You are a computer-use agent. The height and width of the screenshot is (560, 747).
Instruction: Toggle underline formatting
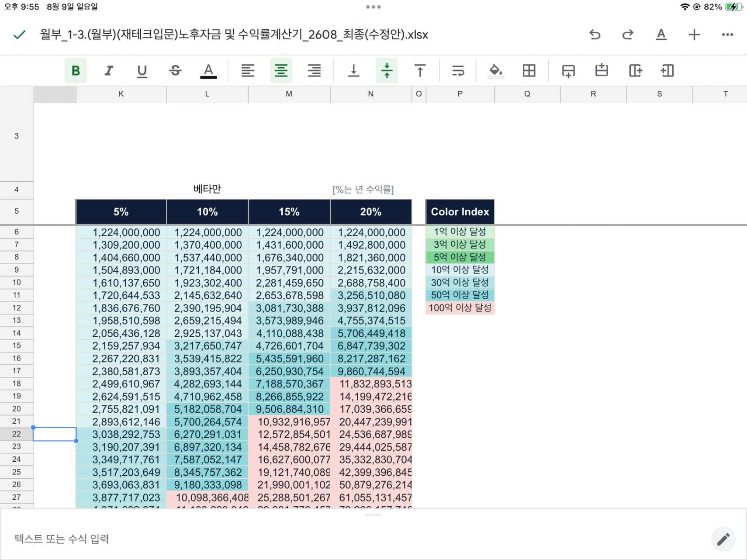click(142, 70)
